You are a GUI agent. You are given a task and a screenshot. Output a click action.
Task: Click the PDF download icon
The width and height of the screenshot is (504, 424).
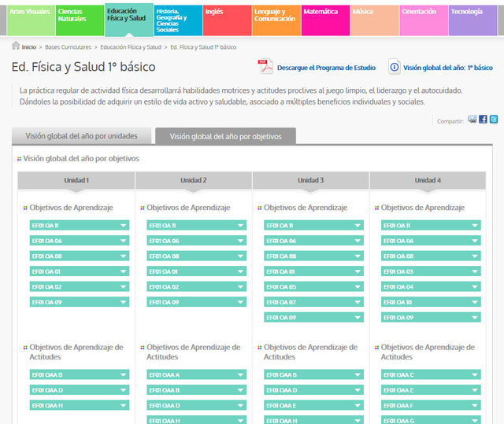(265, 67)
